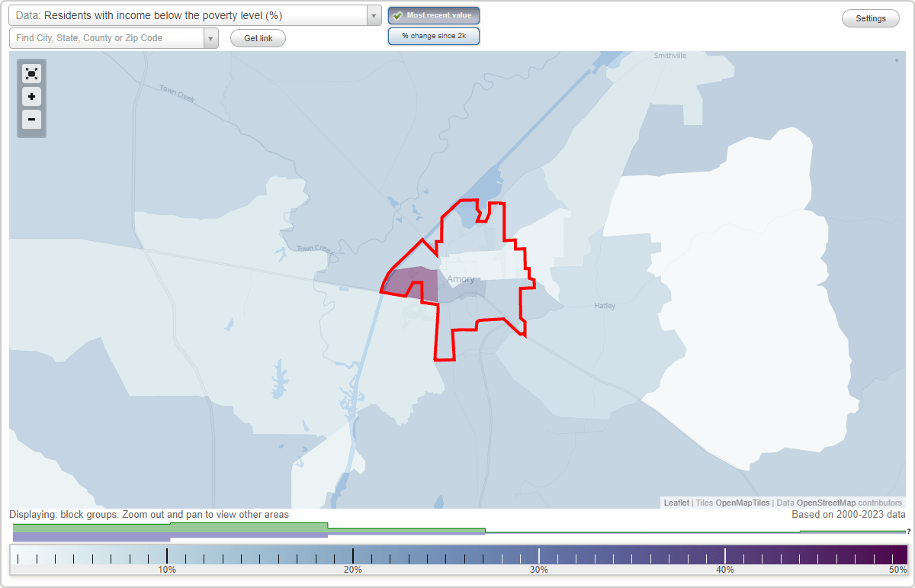The width and height of the screenshot is (915, 588).
Task: Click the 'Get link' button
Action: tap(258, 37)
